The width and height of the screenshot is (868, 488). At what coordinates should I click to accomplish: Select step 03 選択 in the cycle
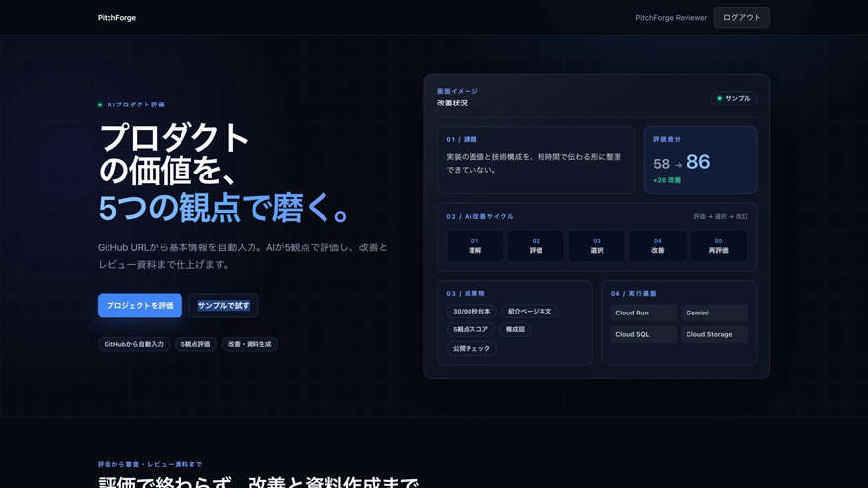[x=597, y=245]
